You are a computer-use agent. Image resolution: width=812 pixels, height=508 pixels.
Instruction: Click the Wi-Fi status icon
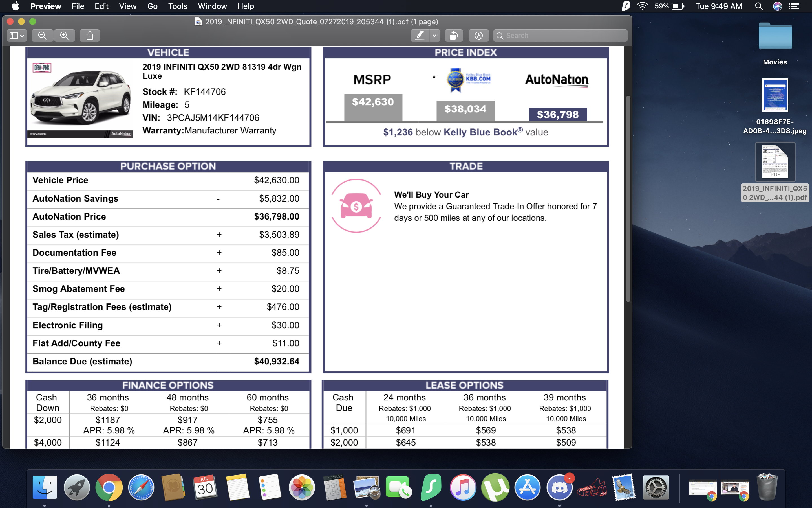pos(642,6)
